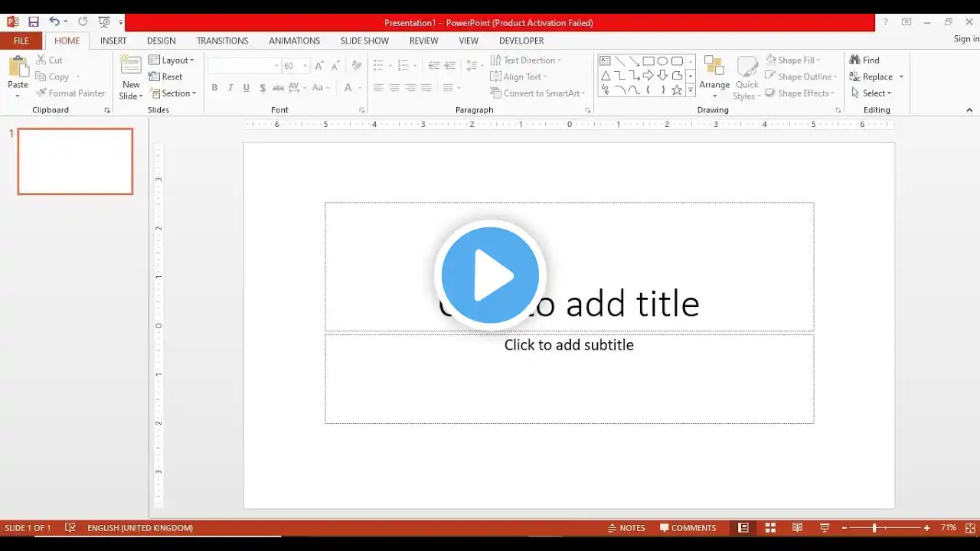
Task: Toggle text Shadow effect
Action: [x=263, y=88]
